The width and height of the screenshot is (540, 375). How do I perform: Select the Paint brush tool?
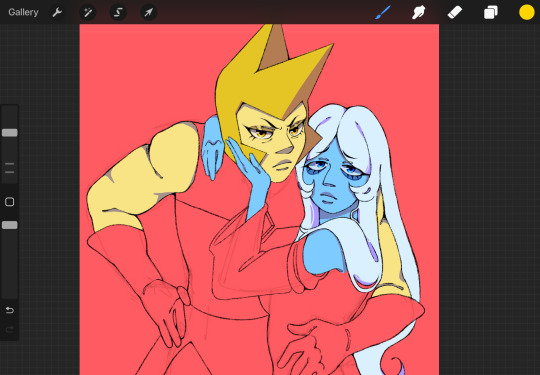point(383,12)
